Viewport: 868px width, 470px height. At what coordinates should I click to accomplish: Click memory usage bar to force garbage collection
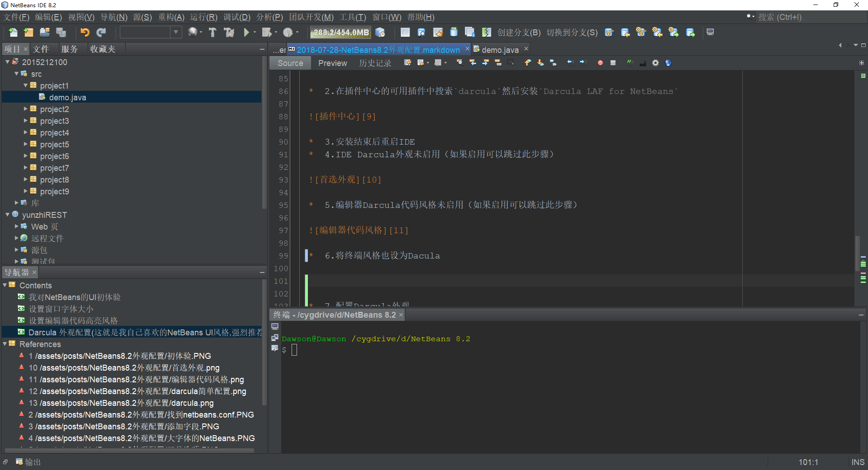click(x=341, y=33)
